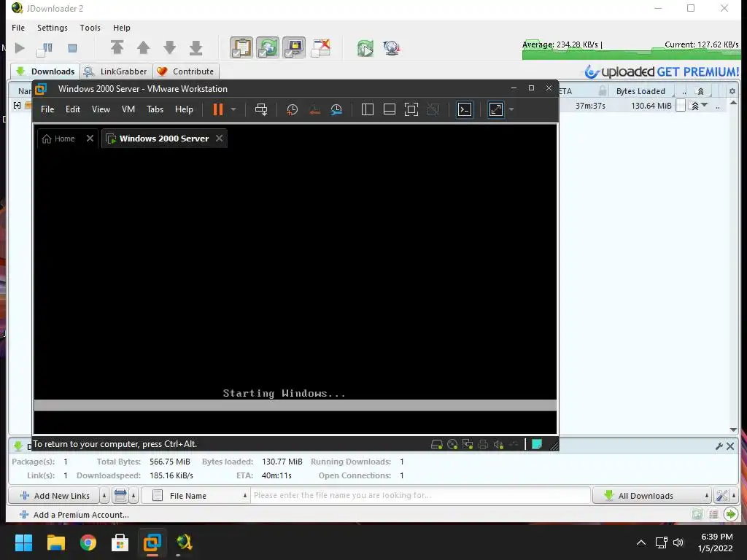Open VMware File menu

(47, 109)
